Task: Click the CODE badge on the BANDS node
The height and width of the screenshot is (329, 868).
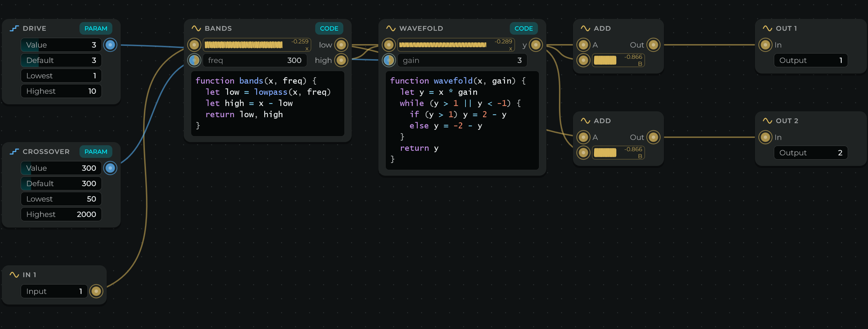Action: 329,28
